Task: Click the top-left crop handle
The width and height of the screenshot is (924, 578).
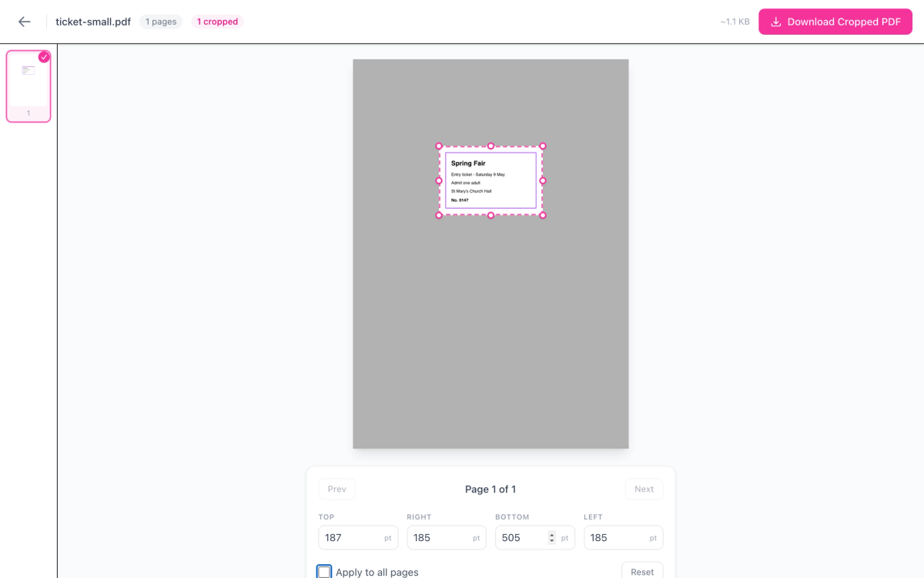Action: click(x=439, y=146)
